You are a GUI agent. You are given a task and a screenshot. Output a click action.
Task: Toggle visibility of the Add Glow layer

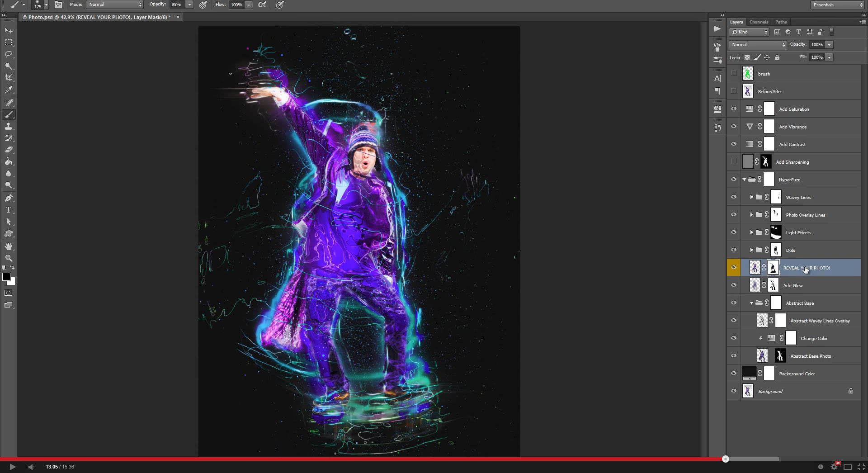(734, 285)
